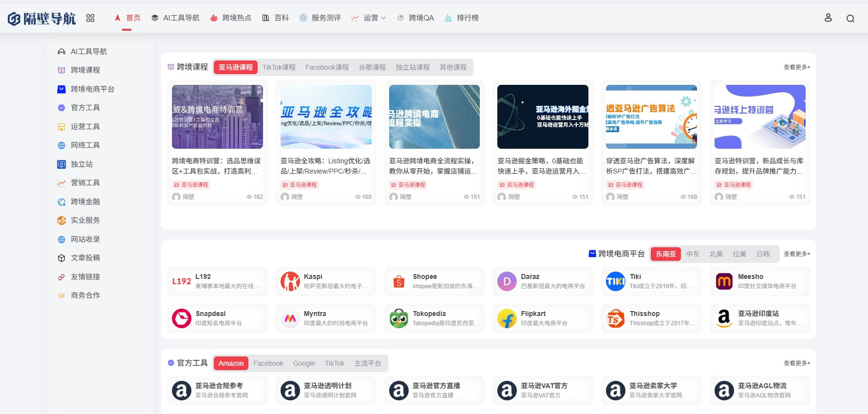Image resolution: width=868 pixels, height=414 pixels.
Task: Click the Myntra logo icon
Action: [290, 318]
